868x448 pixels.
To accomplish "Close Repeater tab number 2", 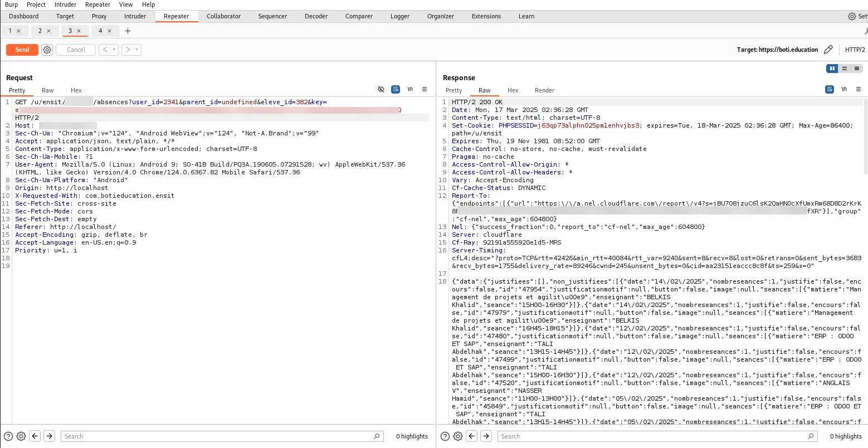I will (x=48, y=31).
